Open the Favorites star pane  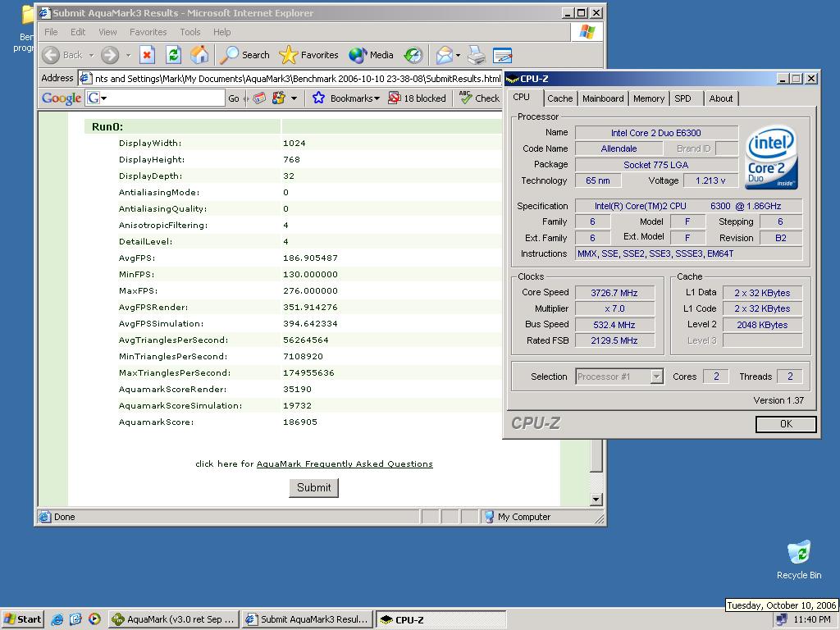(308, 55)
